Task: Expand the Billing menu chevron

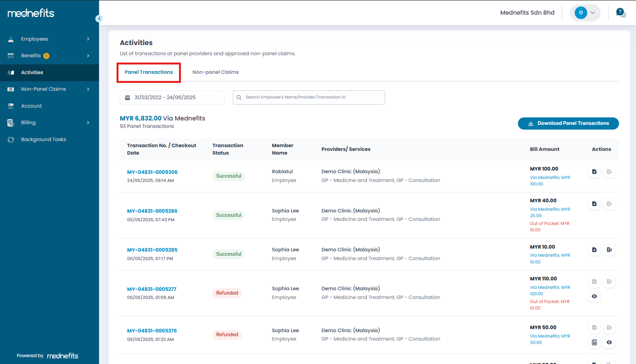Action: point(88,122)
